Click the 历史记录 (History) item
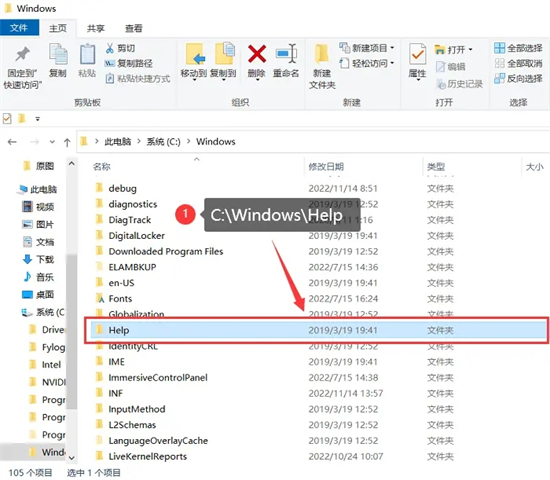The height and width of the screenshot is (480, 550). click(x=459, y=84)
